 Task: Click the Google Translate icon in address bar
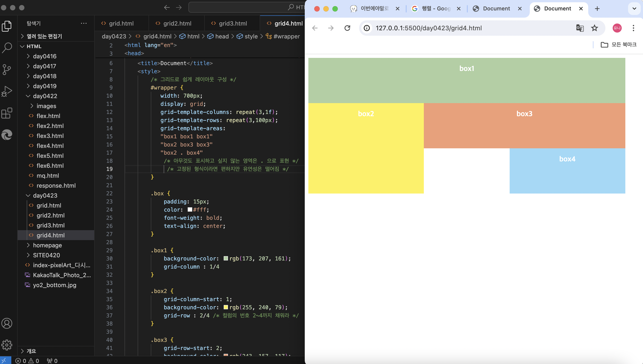tap(580, 28)
